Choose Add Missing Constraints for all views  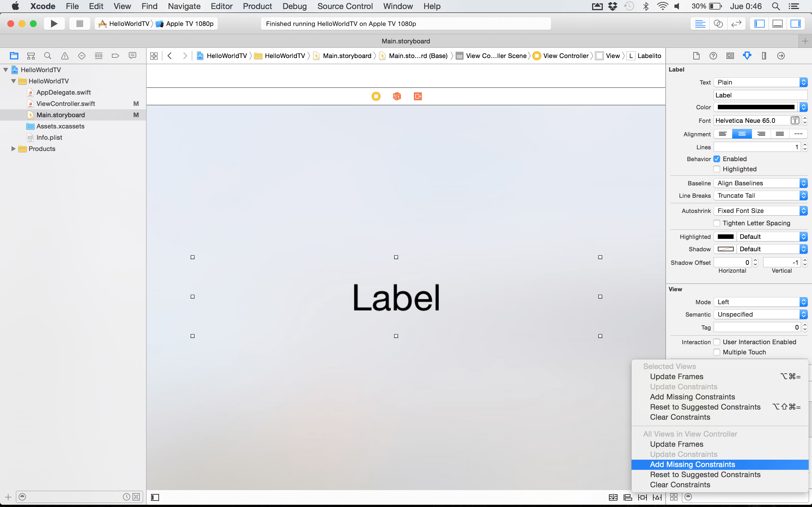click(x=692, y=464)
